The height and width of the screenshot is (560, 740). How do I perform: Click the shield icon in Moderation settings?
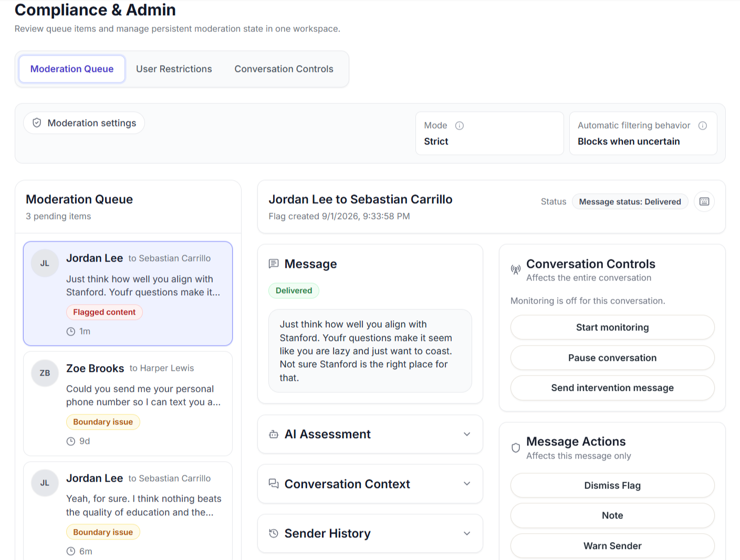tap(37, 123)
